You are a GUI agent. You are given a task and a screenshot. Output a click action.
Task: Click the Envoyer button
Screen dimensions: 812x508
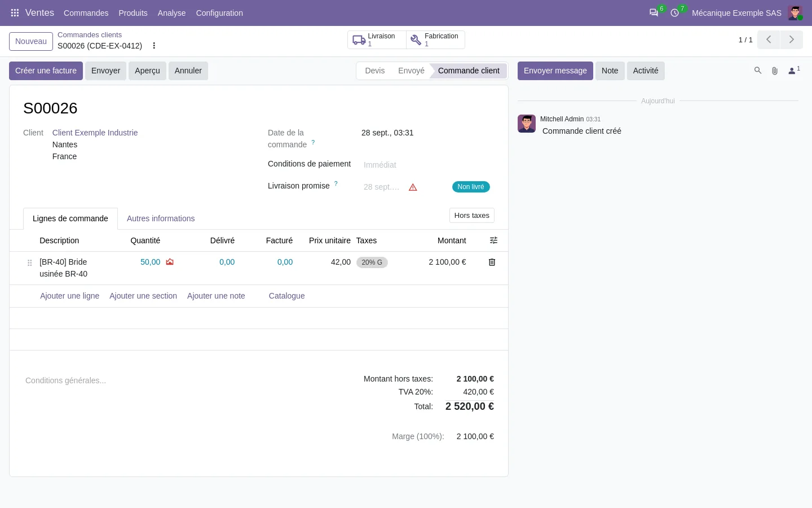(106, 71)
